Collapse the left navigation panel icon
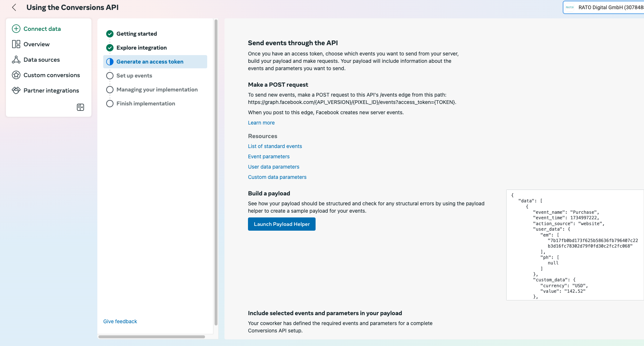The height and width of the screenshot is (346, 644). pos(80,107)
